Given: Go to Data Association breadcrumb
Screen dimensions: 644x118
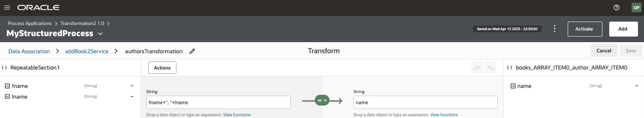Looking at the screenshot, I should point(29,51).
